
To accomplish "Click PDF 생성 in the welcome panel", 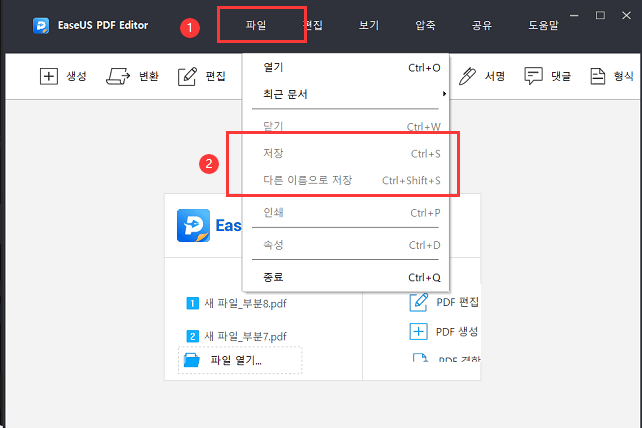I will (445, 331).
